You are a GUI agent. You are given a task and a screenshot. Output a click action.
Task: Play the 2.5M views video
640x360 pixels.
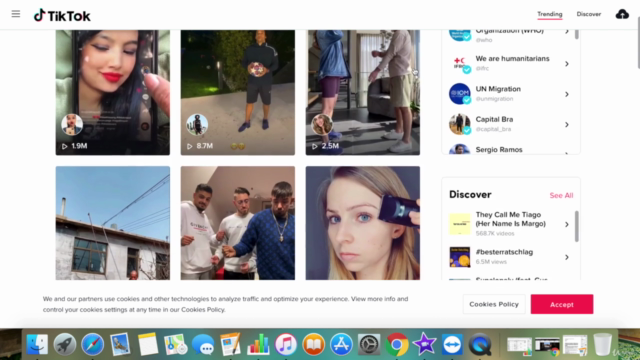(362, 92)
